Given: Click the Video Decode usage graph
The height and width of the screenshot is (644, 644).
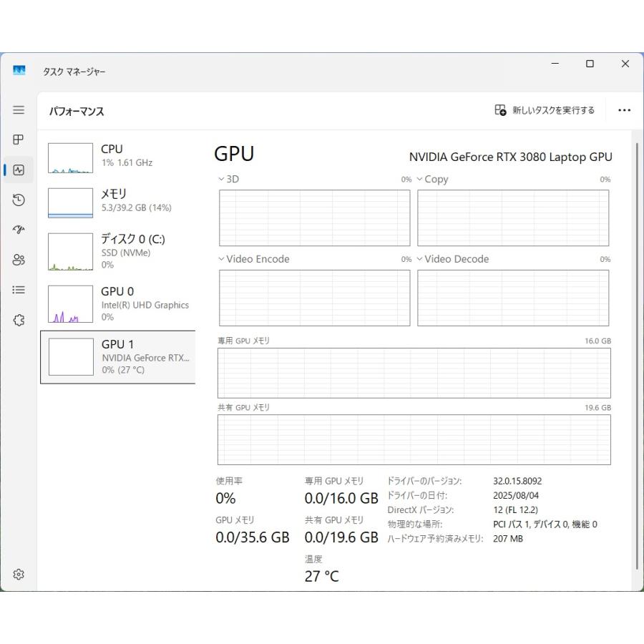Looking at the screenshot, I should 513,298.
